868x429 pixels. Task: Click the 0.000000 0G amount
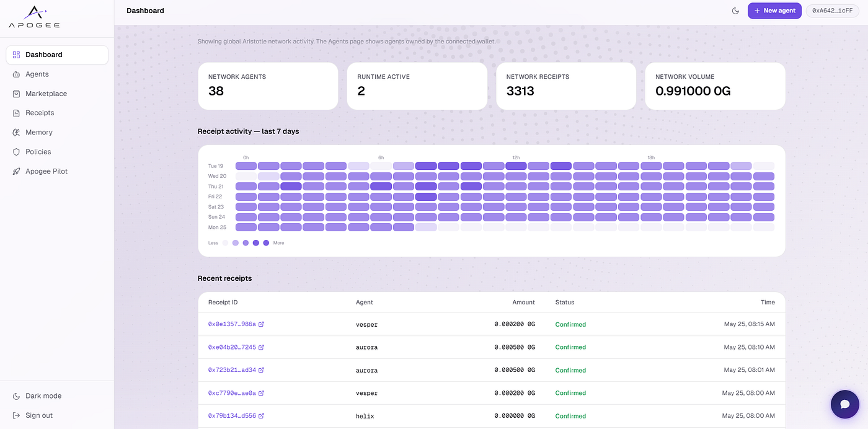point(515,416)
